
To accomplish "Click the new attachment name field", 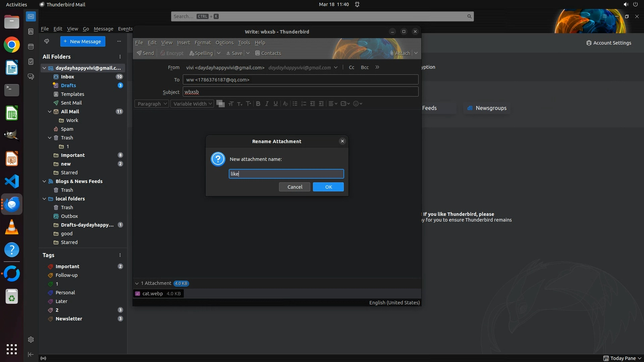I will point(286,174).
